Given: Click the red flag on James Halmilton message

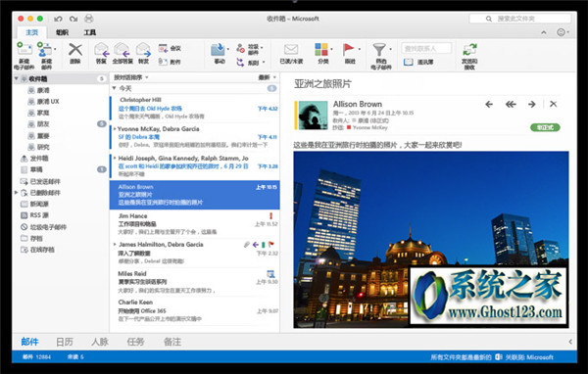Looking at the screenshot, I should click(x=271, y=245).
